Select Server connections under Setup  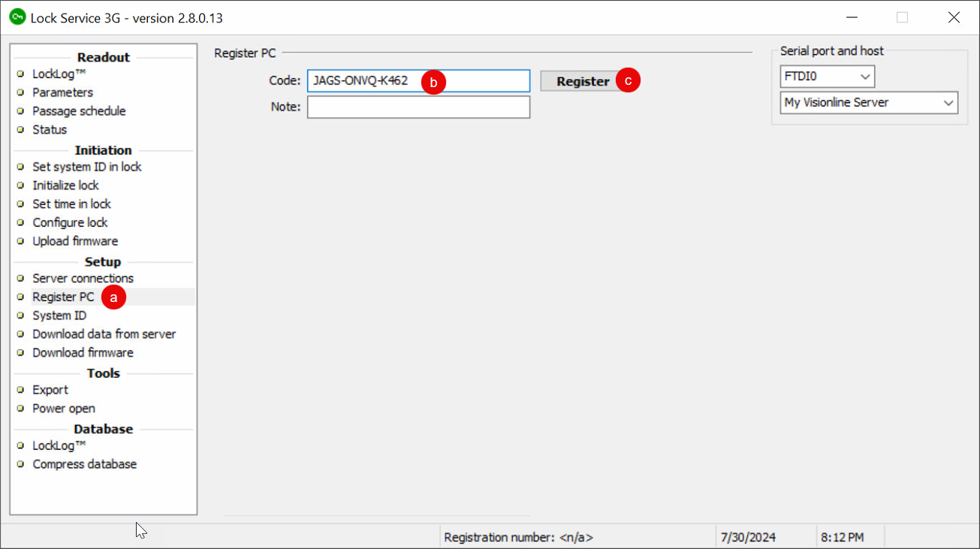(x=83, y=278)
